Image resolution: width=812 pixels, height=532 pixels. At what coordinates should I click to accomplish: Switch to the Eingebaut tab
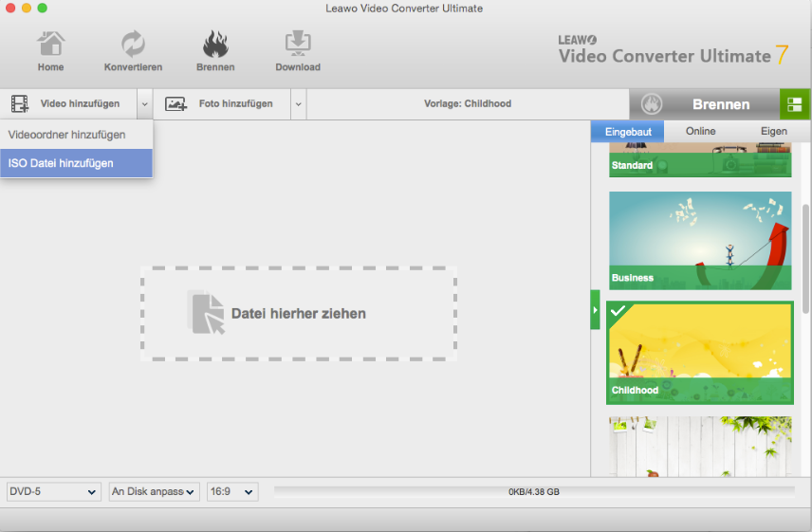pos(628,132)
